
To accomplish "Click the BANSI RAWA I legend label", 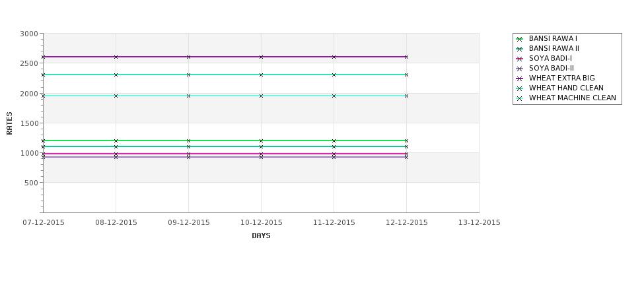I will tap(553, 38).
